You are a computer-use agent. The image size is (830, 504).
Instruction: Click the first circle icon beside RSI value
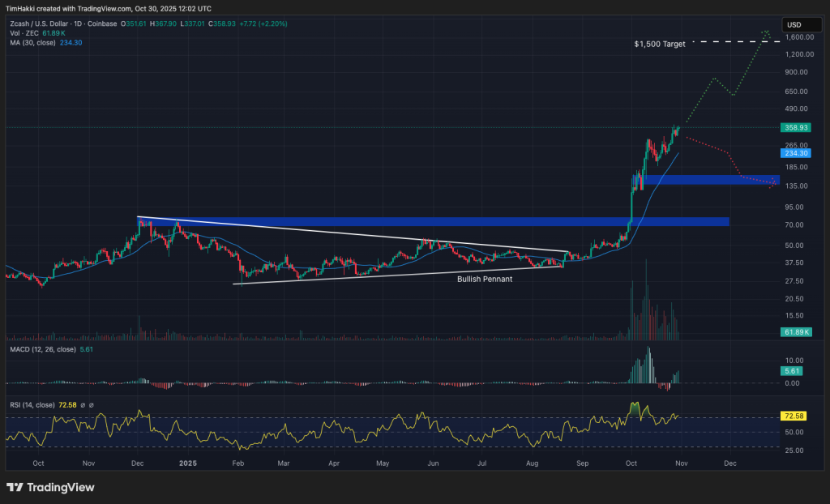coord(83,404)
